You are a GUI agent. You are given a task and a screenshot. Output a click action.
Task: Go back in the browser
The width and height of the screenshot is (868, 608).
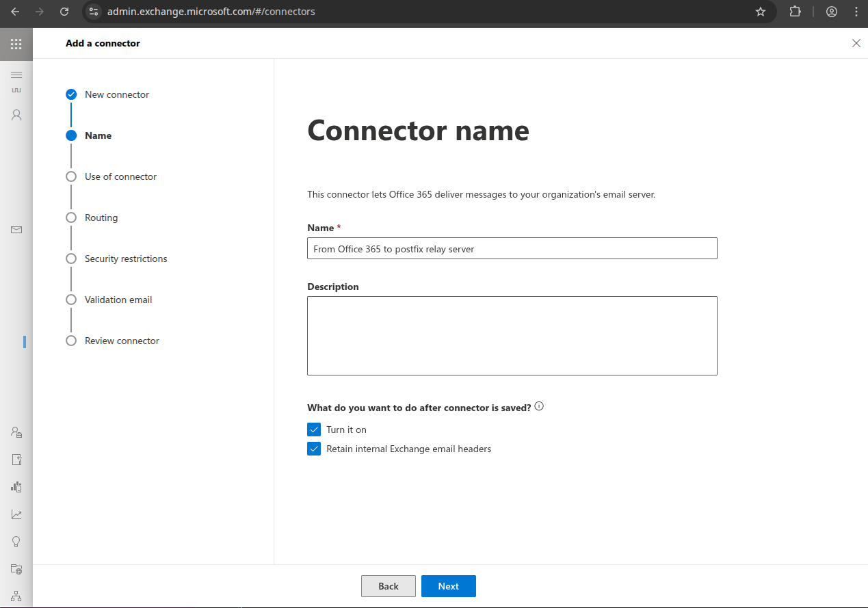tap(15, 12)
